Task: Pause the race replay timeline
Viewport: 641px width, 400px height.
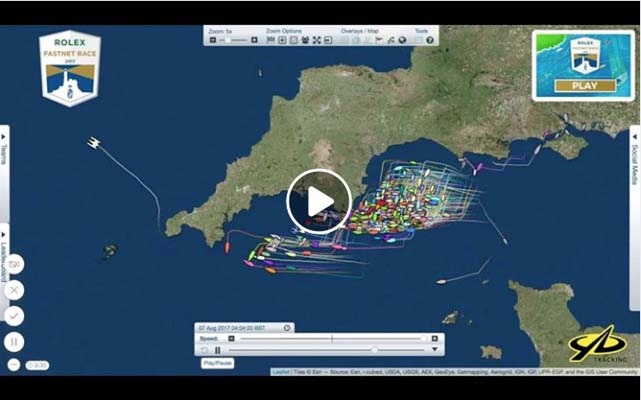Action: [x=217, y=350]
